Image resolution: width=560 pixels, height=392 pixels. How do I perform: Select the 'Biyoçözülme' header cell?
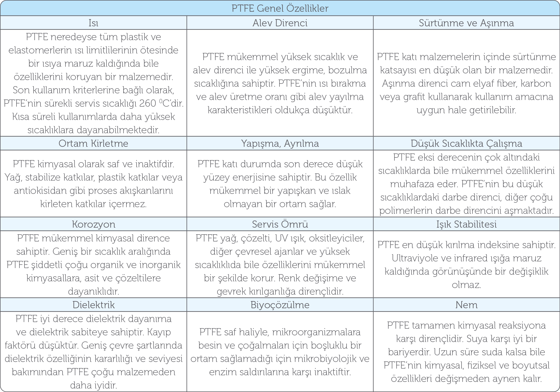tap(280, 305)
